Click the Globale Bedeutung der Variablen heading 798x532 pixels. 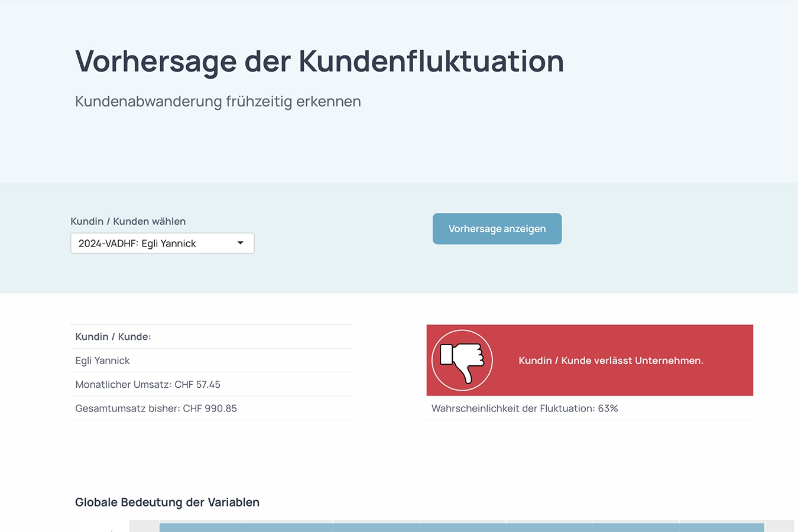(167, 502)
